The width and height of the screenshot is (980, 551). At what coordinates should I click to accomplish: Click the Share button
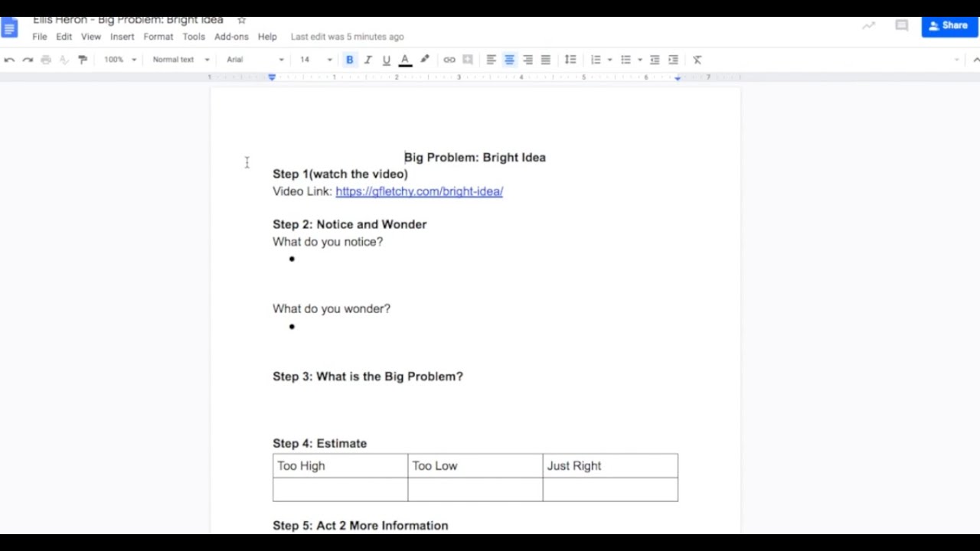[x=949, y=26]
